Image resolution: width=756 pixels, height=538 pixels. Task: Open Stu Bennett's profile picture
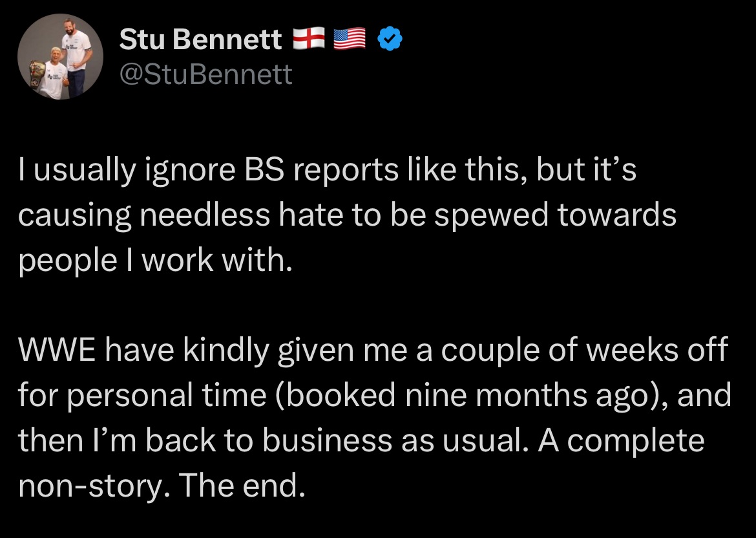click(x=60, y=56)
